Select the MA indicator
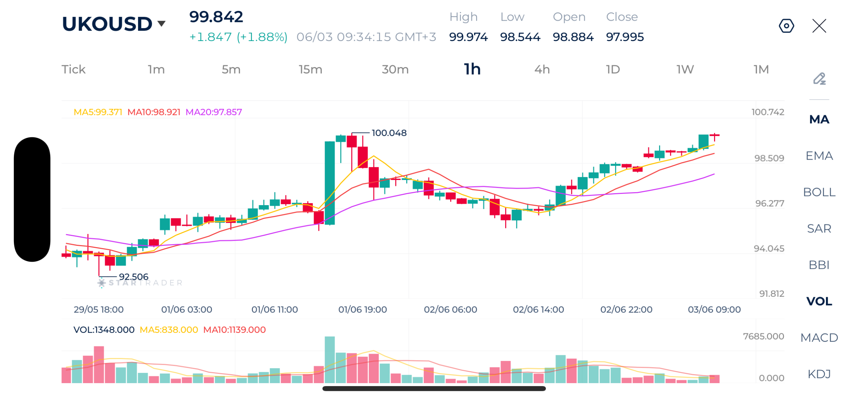 pyautogui.click(x=819, y=119)
